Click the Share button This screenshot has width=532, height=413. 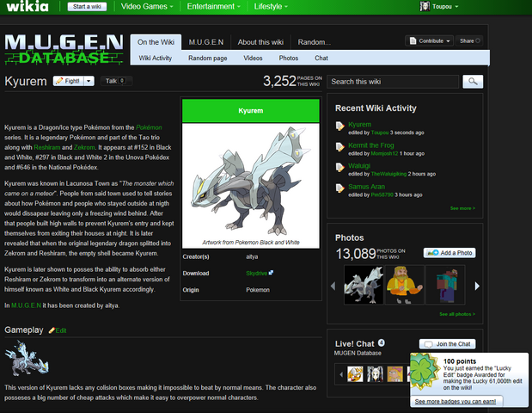[469, 40]
